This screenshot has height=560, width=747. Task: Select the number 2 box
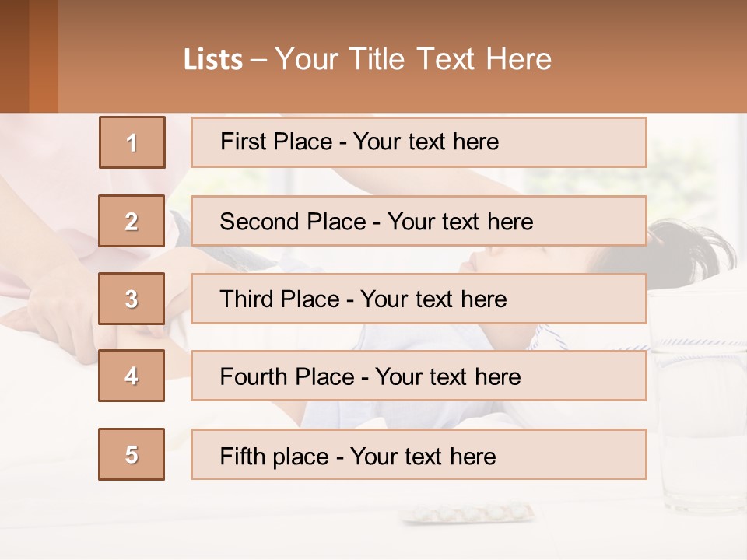pos(132,221)
